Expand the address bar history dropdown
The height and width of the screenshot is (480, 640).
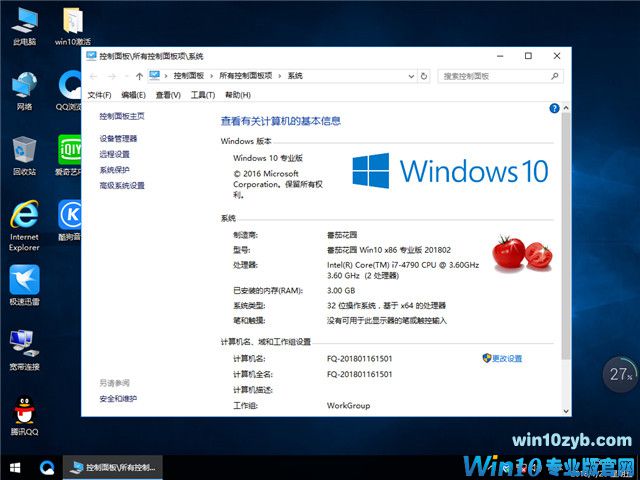(411, 76)
